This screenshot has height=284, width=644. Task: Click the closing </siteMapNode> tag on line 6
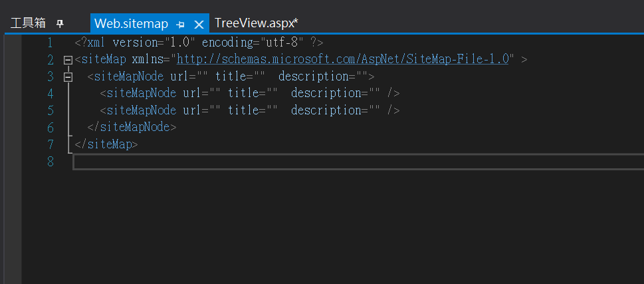[x=132, y=127]
